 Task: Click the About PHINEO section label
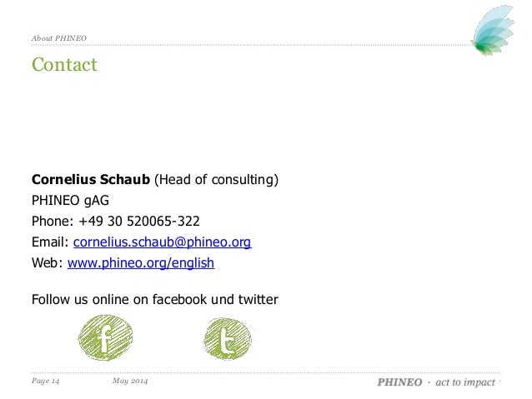tap(59, 38)
